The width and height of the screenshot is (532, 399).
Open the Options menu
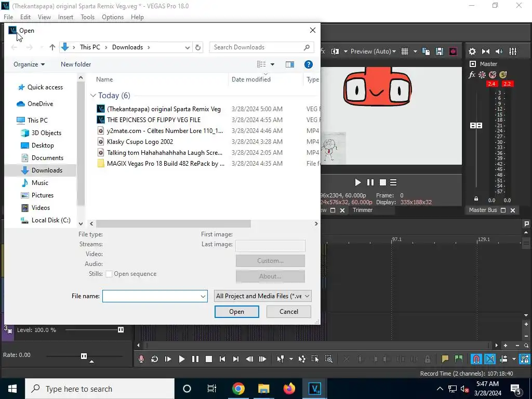tap(113, 17)
